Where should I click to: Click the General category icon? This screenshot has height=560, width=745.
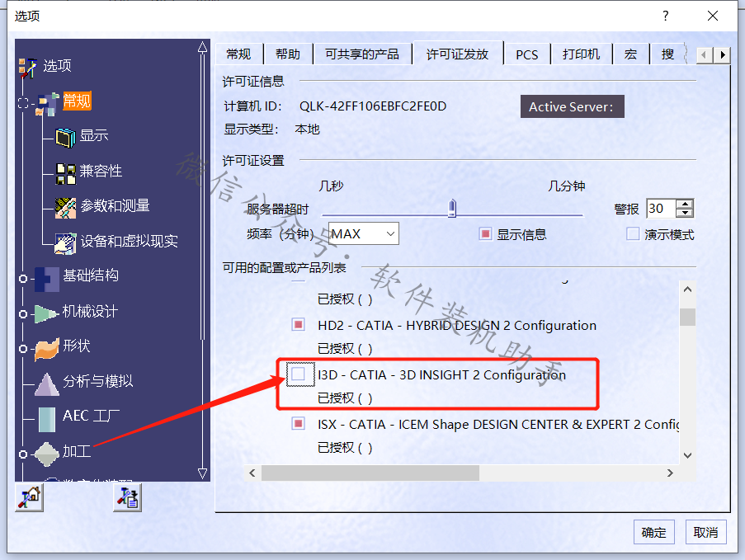pos(48,104)
